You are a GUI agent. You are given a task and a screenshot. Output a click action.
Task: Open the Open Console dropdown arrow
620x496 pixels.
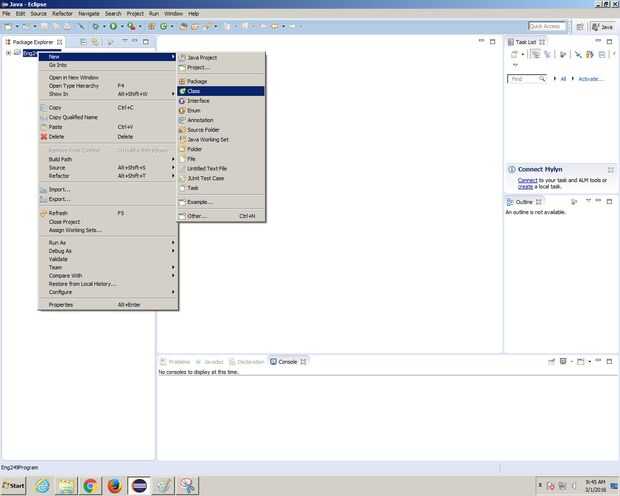589,362
